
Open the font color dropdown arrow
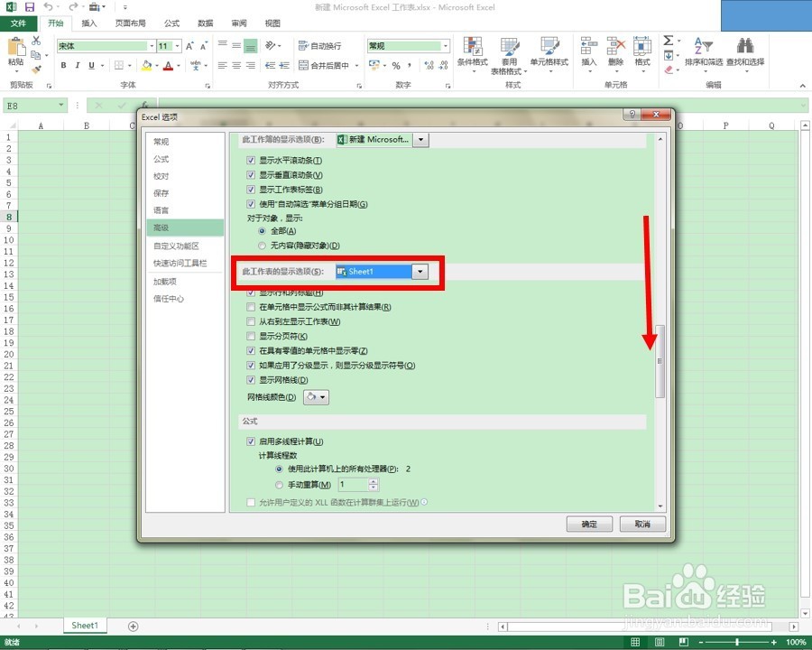[x=179, y=66]
